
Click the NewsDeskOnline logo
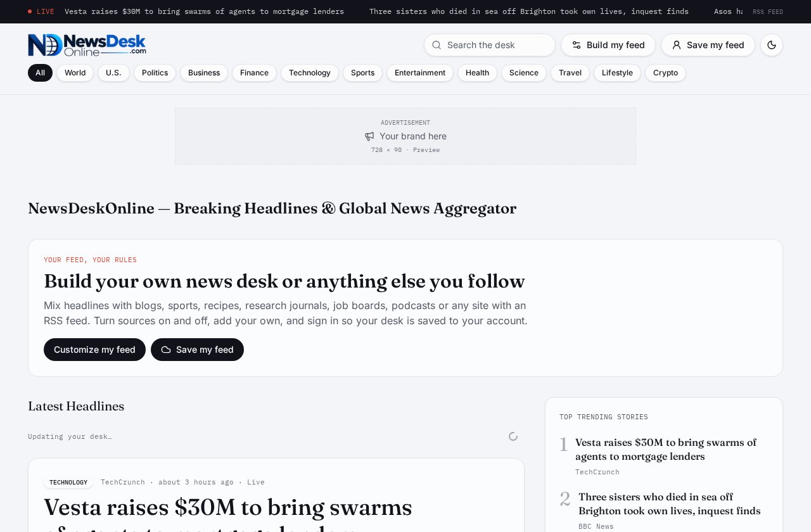point(87,45)
